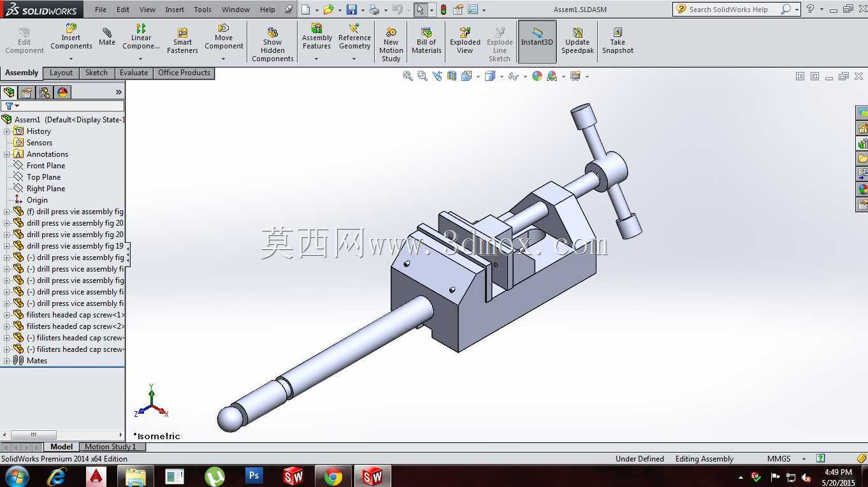Toggle the Section View
This screenshot has width=868, height=487.
(452, 76)
